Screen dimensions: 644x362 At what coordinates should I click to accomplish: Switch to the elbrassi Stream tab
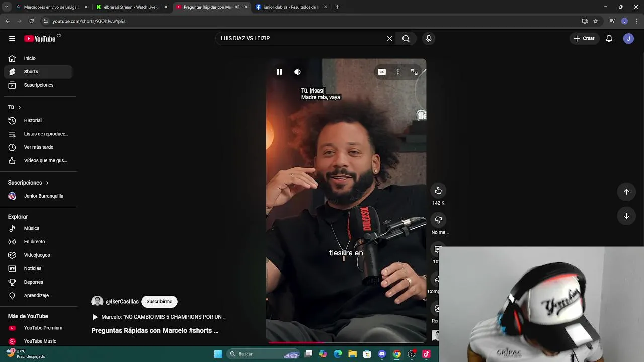[x=132, y=7]
